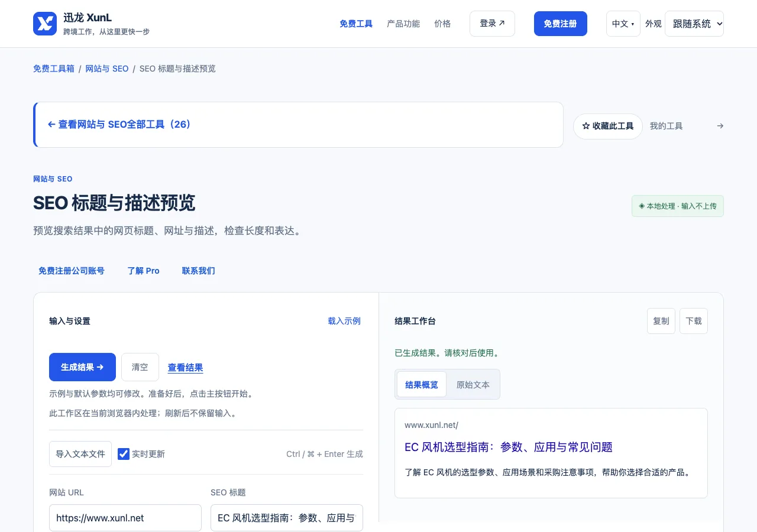The image size is (757, 532).
Task: Switch to the 结果概览 tab
Action: [422, 385]
